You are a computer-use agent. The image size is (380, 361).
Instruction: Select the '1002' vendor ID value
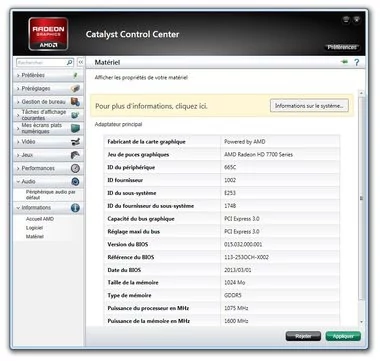pos(230,180)
